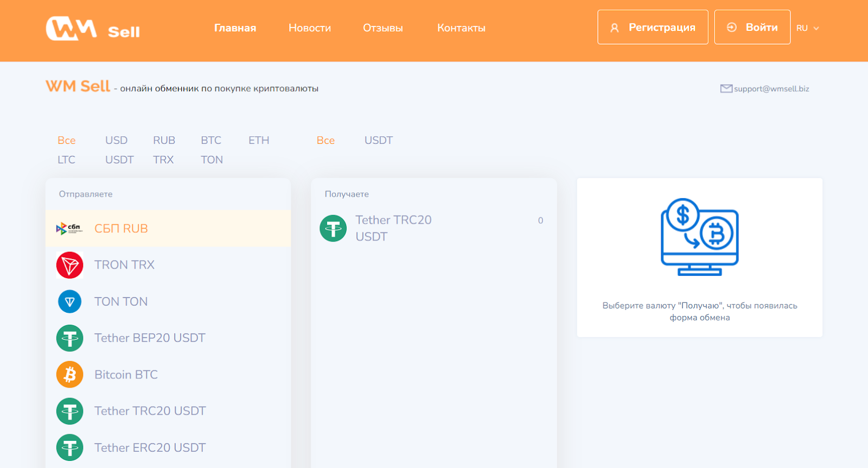868x468 pixels.
Task: Click the WM Sell logo icon
Action: coord(72,28)
